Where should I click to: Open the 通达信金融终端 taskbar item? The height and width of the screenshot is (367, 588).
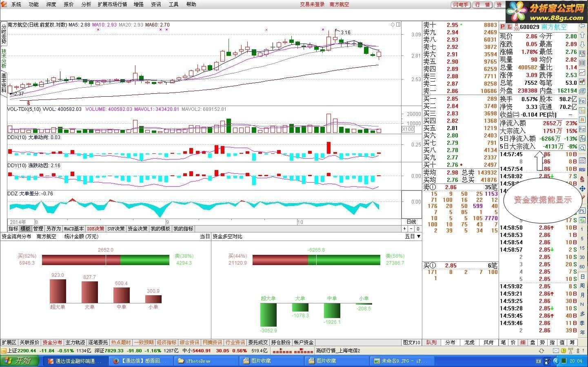click(76, 361)
